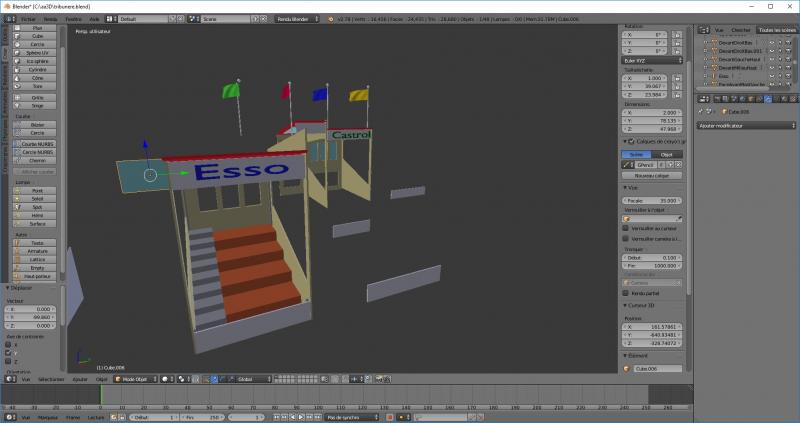This screenshot has height=423, width=800.
Task: Add a Cube mesh from the tool shelf
Action: tap(37, 36)
